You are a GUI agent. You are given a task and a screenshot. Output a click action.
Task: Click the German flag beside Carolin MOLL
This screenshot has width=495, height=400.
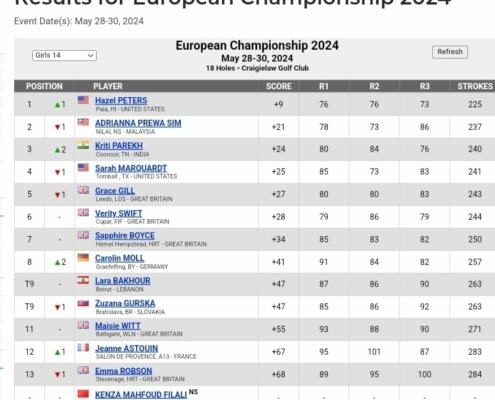pyautogui.click(x=83, y=257)
